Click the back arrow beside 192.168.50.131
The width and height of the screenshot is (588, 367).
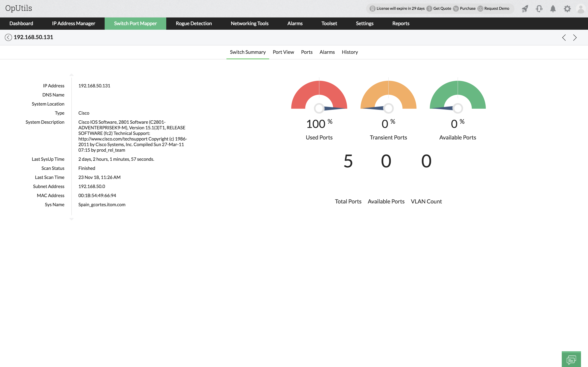[x=8, y=37]
